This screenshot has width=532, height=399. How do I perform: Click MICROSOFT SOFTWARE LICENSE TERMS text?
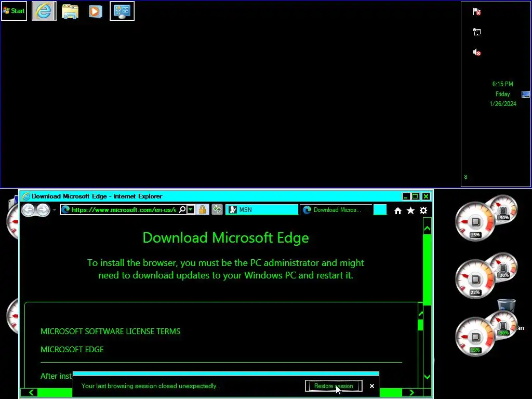coord(110,331)
